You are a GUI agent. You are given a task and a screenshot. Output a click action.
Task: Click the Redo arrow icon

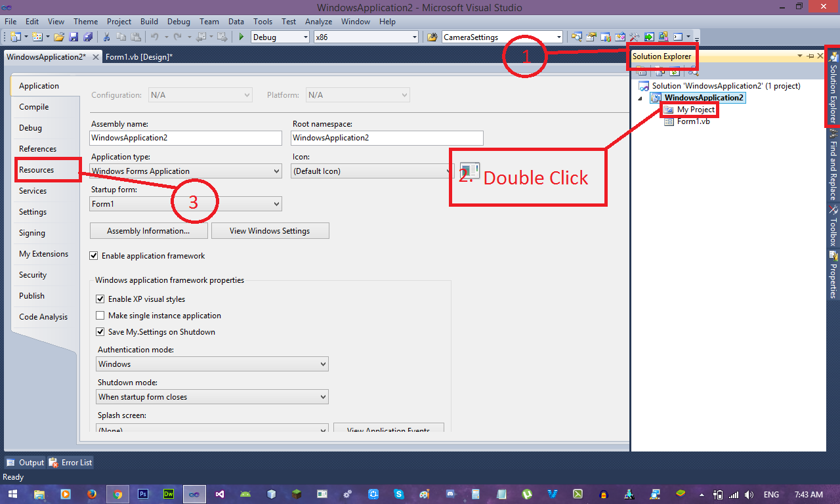coord(177,37)
